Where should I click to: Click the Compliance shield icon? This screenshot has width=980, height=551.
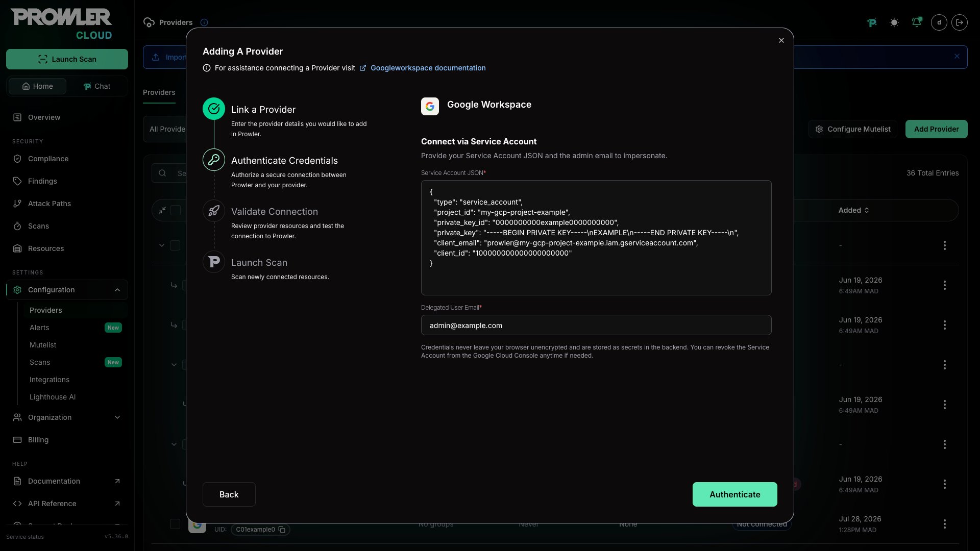(17, 159)
